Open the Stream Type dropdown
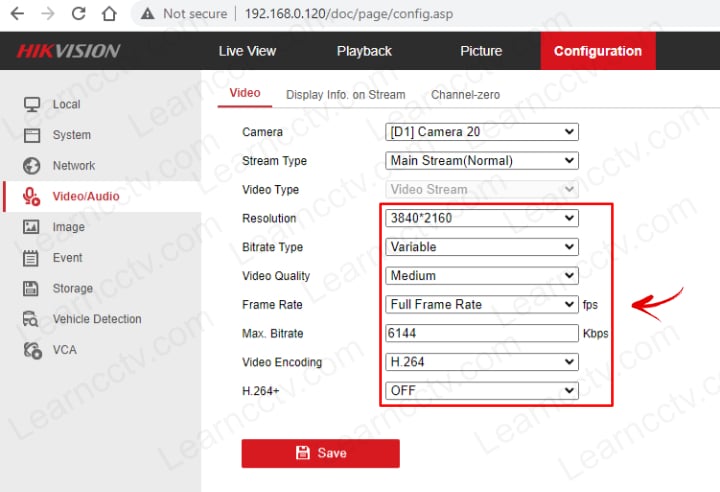The height and width of the screenshot is (492, 720). pos(482,161)
